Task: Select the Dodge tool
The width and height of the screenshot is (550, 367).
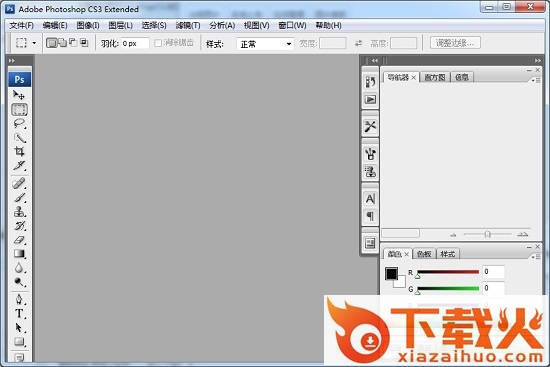Action: (19, 282)
